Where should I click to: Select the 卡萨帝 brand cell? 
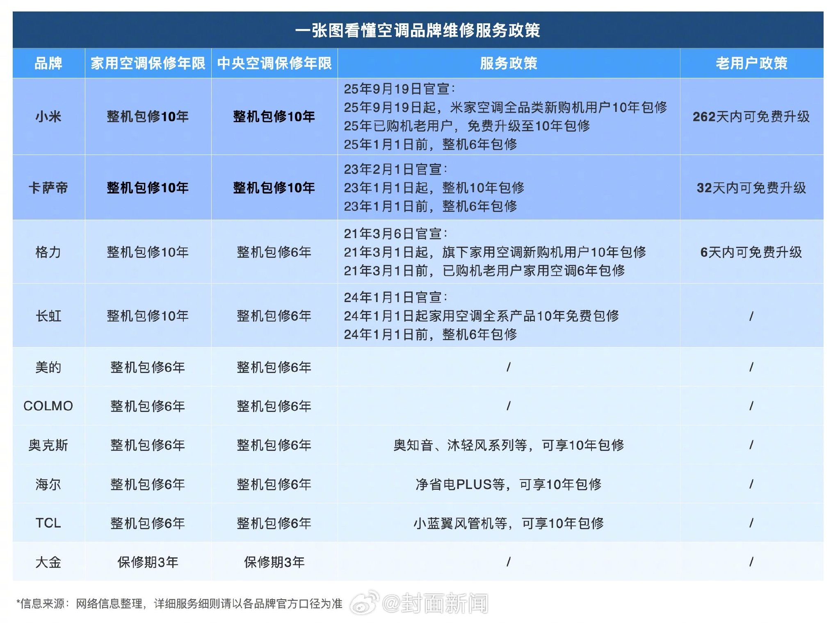(48, 188)
